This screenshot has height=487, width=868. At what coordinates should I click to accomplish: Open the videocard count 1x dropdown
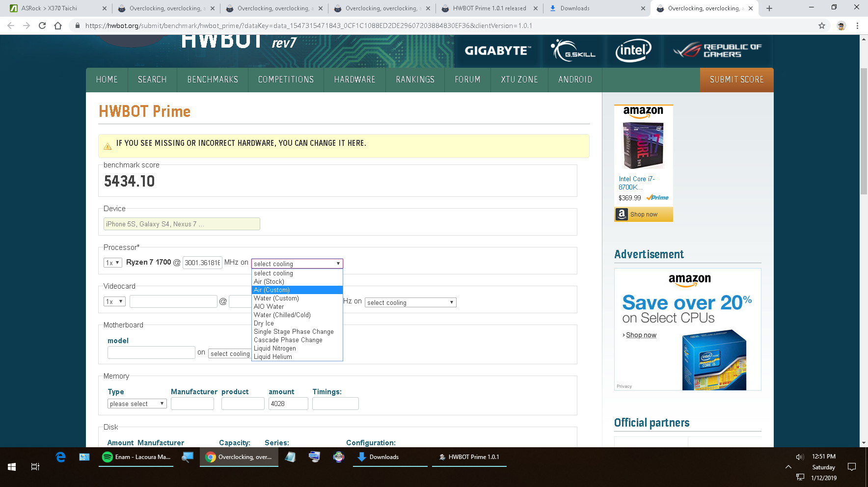click(x=114, y=301)
